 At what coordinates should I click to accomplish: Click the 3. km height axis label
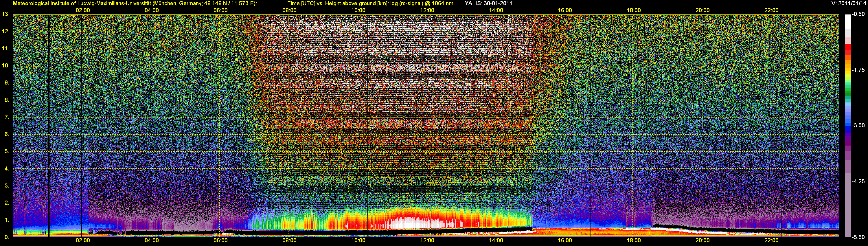tap(7, 186)
